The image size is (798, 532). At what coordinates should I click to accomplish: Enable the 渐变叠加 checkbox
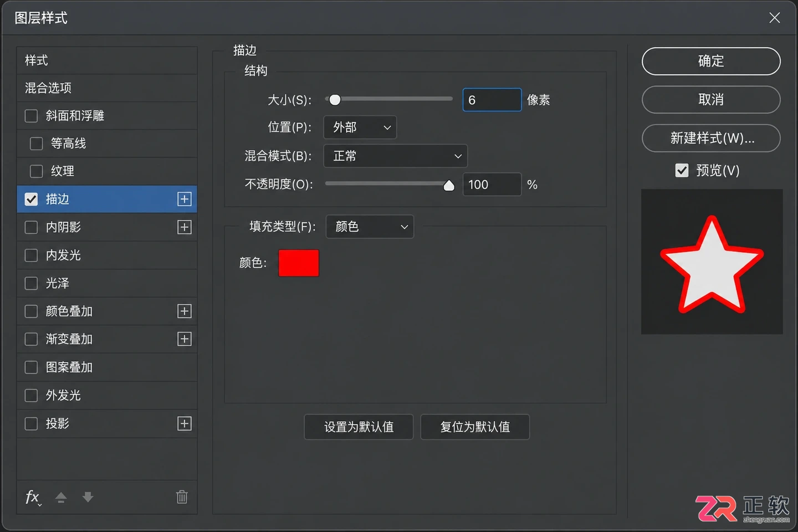point(31,339)
